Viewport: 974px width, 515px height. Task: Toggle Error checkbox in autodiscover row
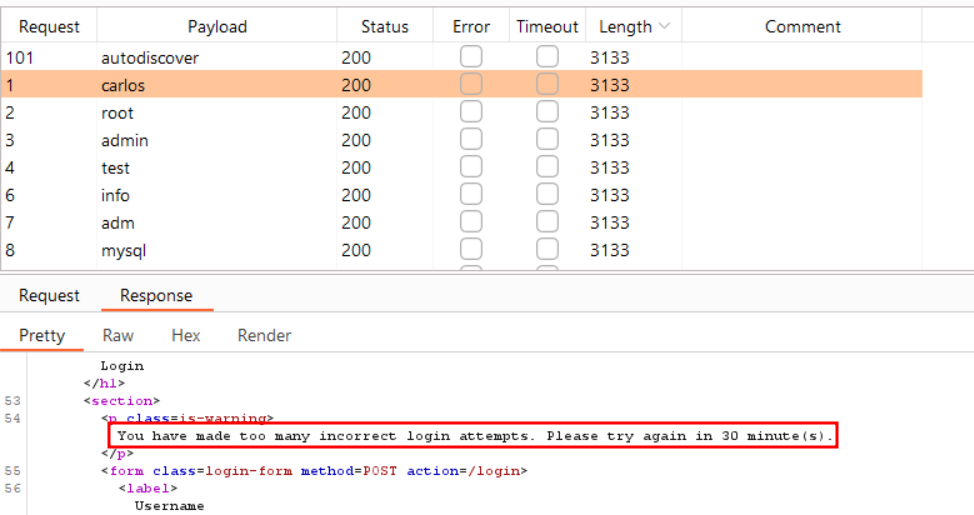471,57
